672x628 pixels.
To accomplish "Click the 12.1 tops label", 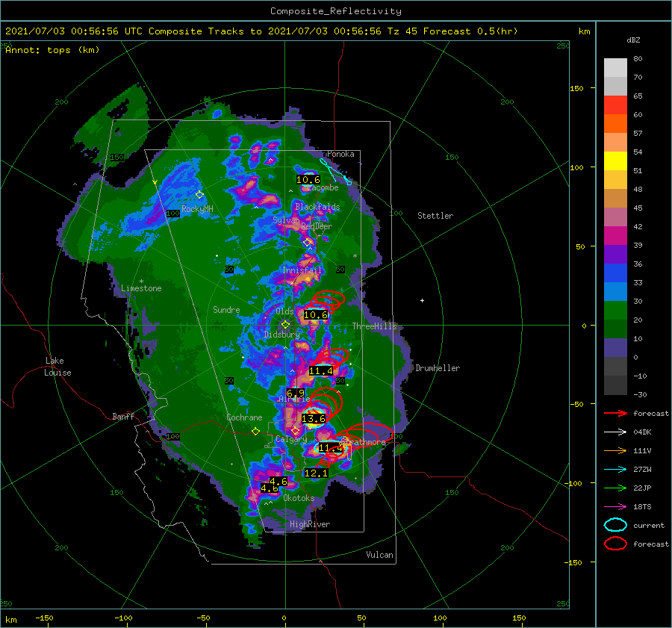I will (316, 473).
